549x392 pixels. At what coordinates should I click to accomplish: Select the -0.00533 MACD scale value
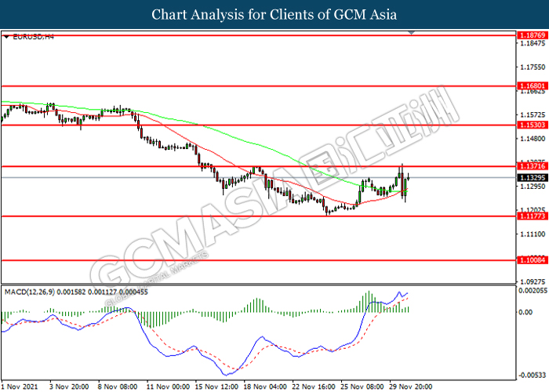pyautogui.click(x=533, y=375)
